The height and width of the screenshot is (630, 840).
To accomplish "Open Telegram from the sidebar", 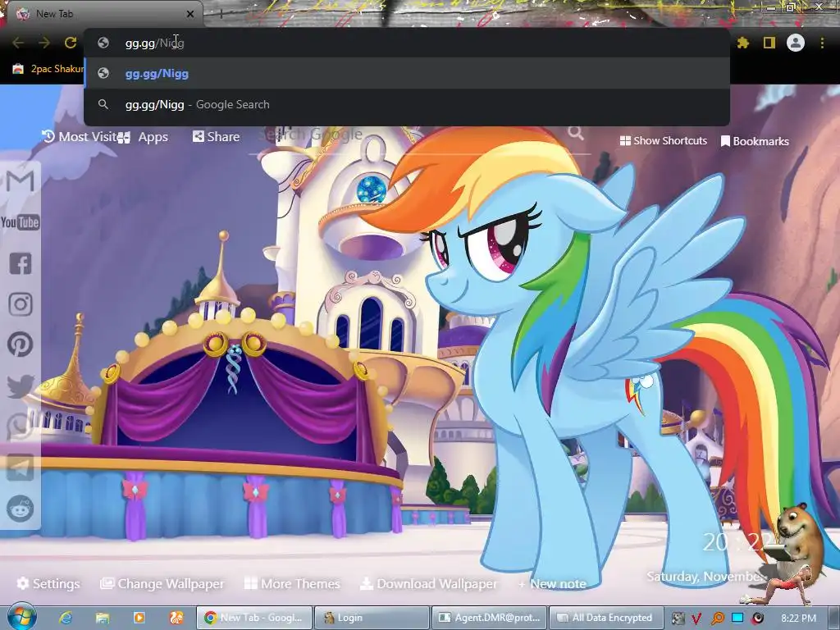I will click(21, 468).
